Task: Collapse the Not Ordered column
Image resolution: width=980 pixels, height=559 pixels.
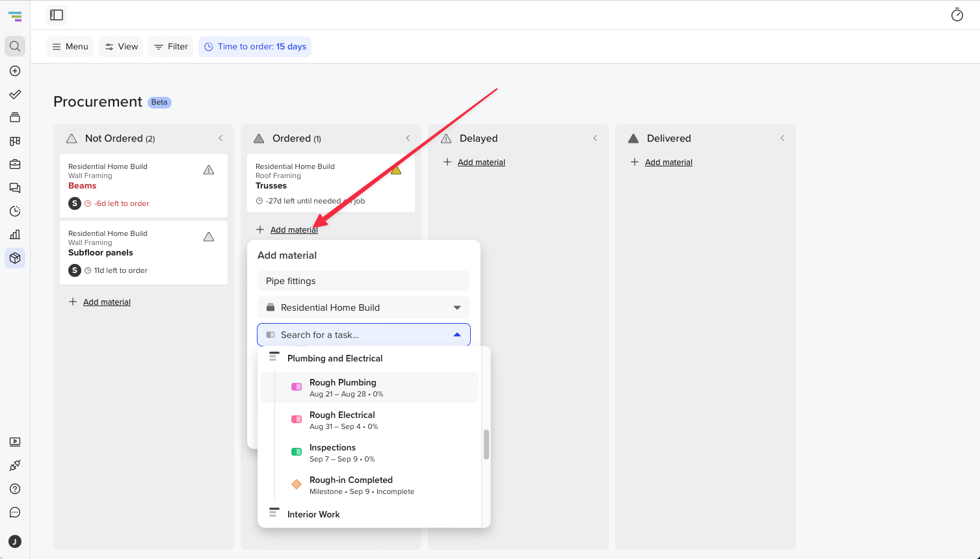Action: (x=220, y=138)
